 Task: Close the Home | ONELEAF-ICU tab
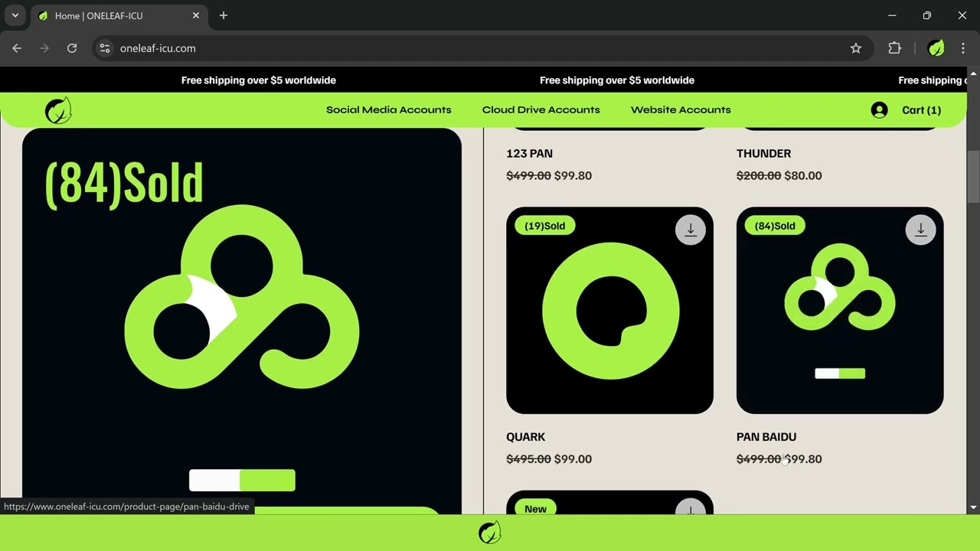pos(196,15)
